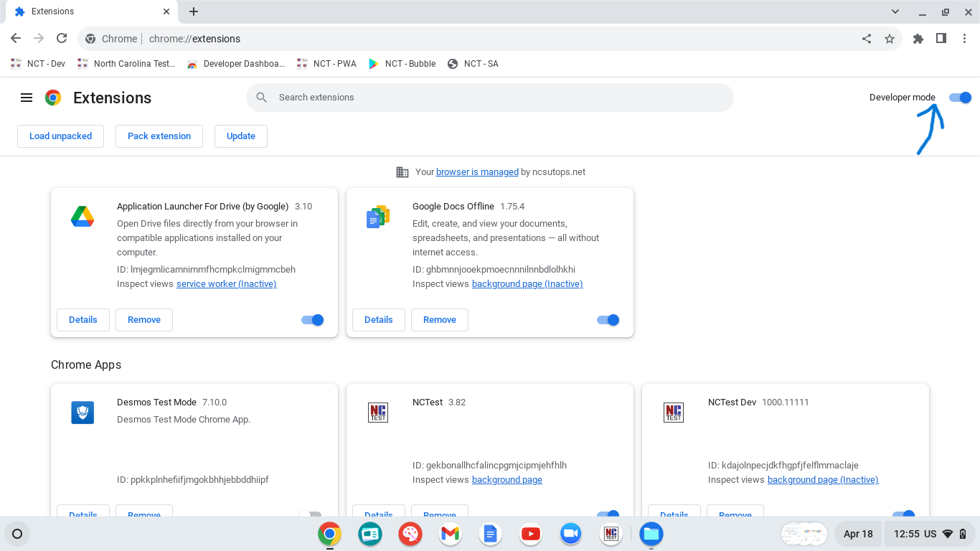Launch YouTube from the shelf
This screenshot has height=551, width=980.
(x=530, y=534)
